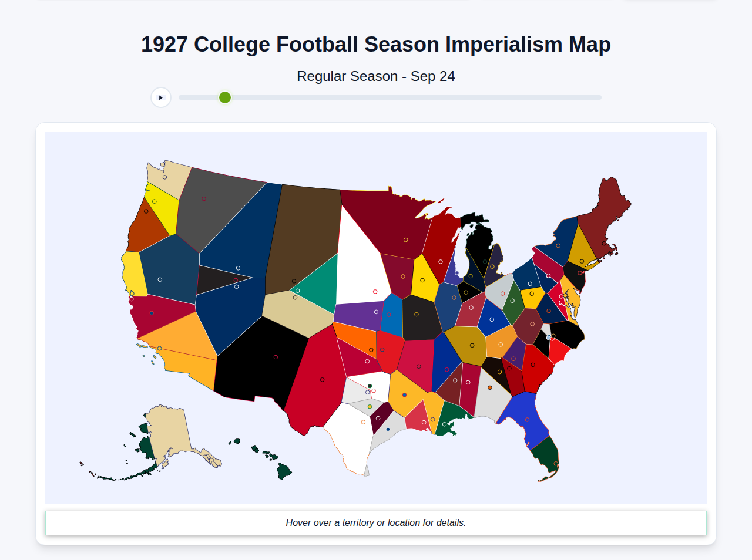Select the team marker in the Florida peninsula
The width and height of the screenshot is (752, 560).
click(555, 463)
